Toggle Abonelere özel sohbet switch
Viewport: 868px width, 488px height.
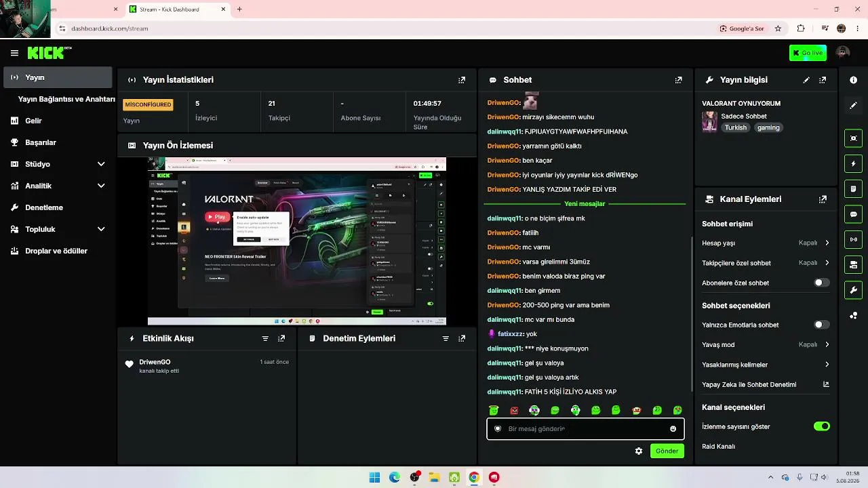pyautogui.click(x=821, y=283)
